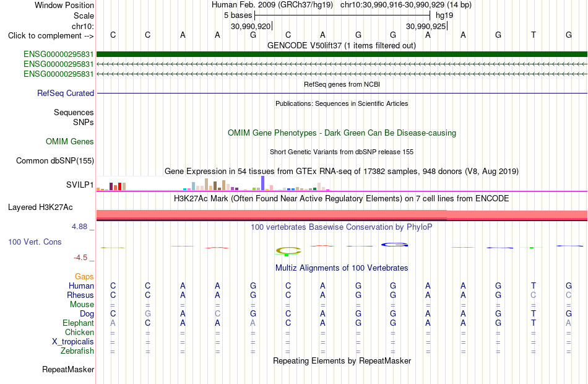Click the 'Click to complement -->' label

[x=51, y=36]
